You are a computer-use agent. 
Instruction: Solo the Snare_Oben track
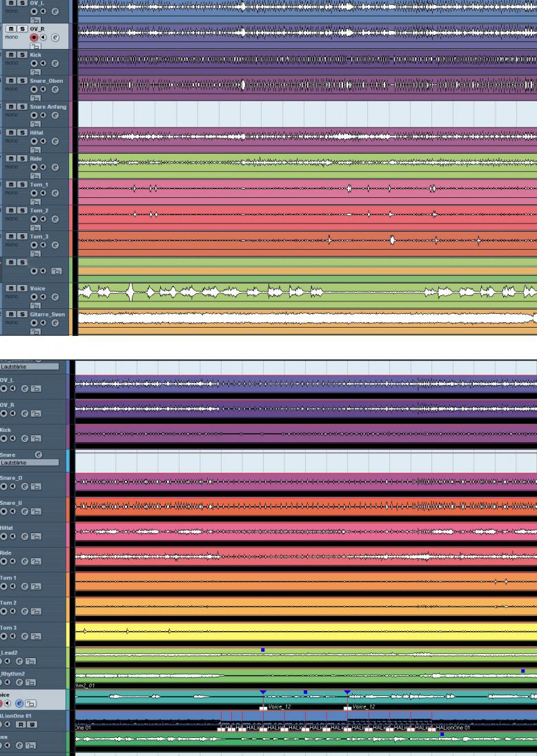(x=21, y=81)
